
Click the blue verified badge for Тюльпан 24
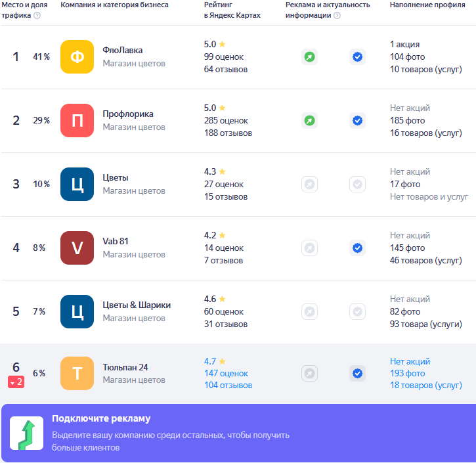357,374
